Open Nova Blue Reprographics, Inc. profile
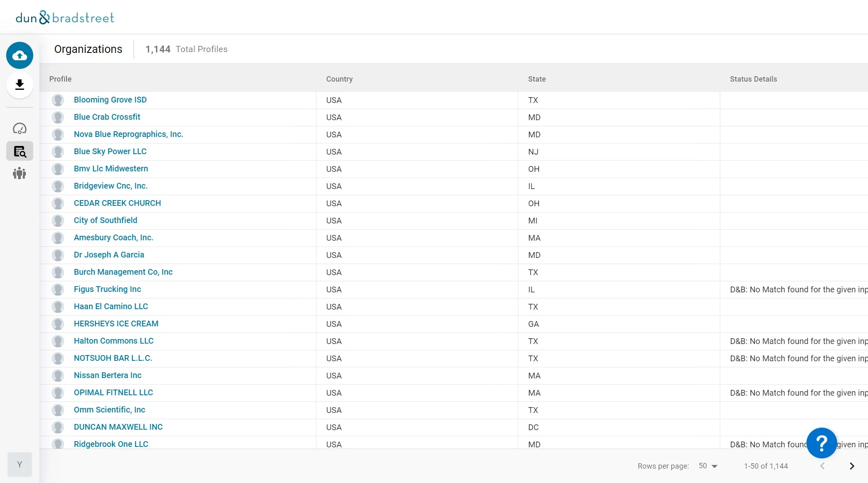 coord(128,134)
